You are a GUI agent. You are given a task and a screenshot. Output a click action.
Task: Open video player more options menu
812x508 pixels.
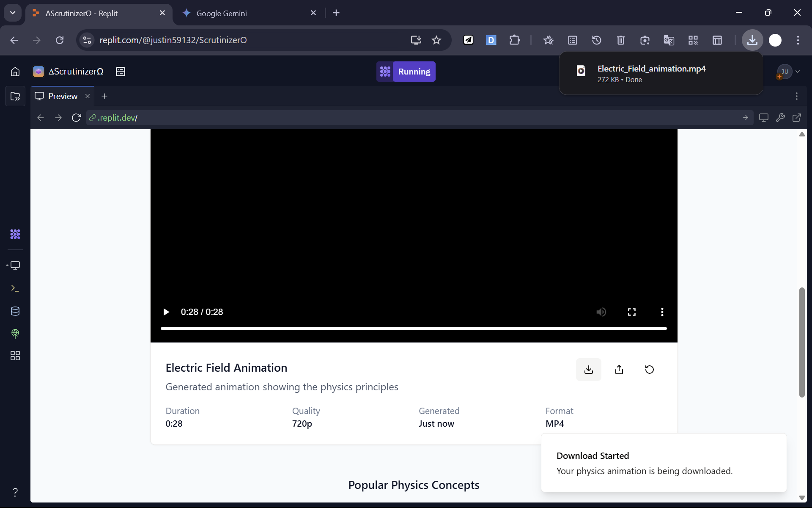(x=662, y=312)
